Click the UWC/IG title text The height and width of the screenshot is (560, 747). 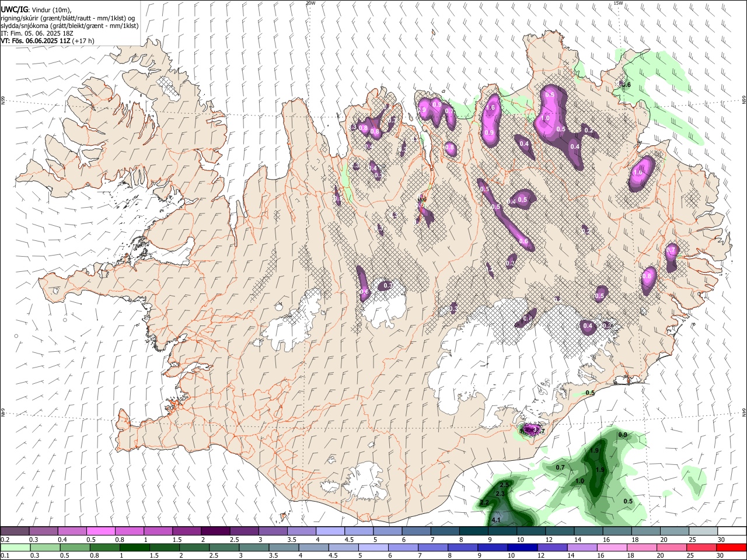point(14,9)
